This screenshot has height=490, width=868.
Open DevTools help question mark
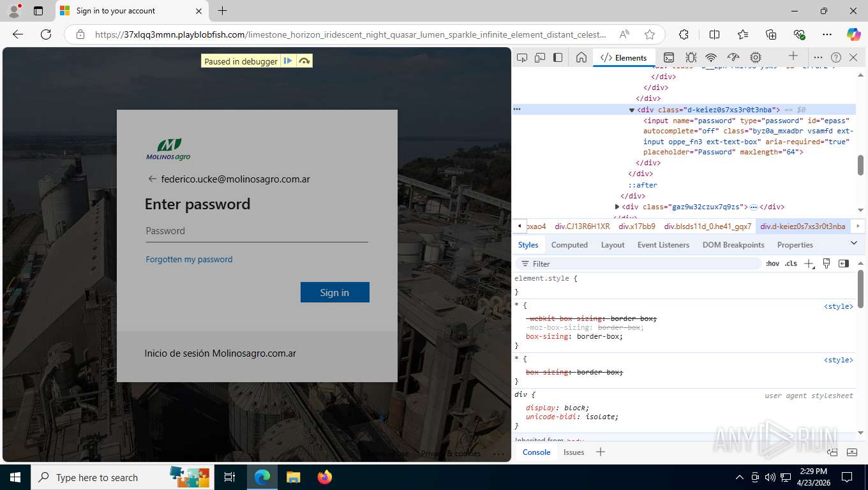(836, 57)
